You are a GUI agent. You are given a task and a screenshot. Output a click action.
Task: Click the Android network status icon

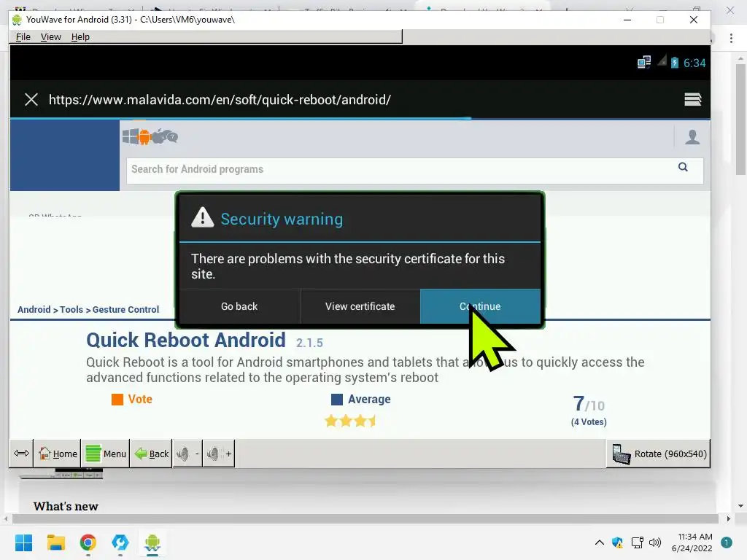[x=644, y=63]
